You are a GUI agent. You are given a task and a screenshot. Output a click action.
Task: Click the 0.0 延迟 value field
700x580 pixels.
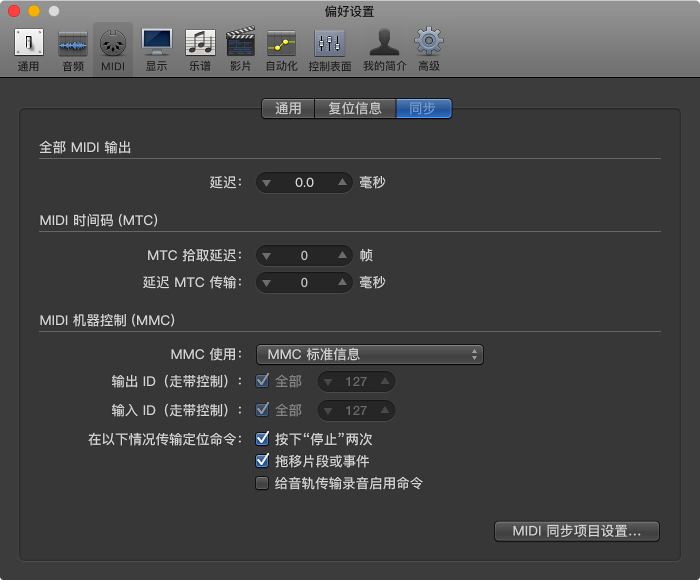coord(304,183)
